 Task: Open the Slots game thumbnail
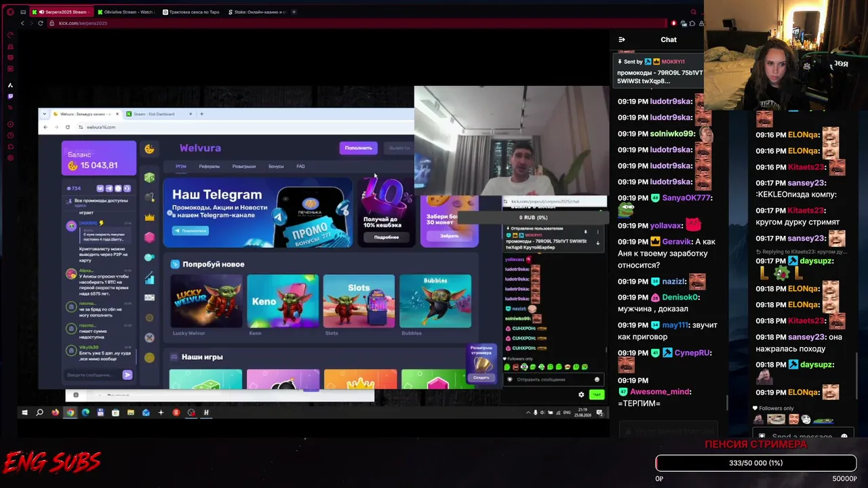tap(359, 301)
